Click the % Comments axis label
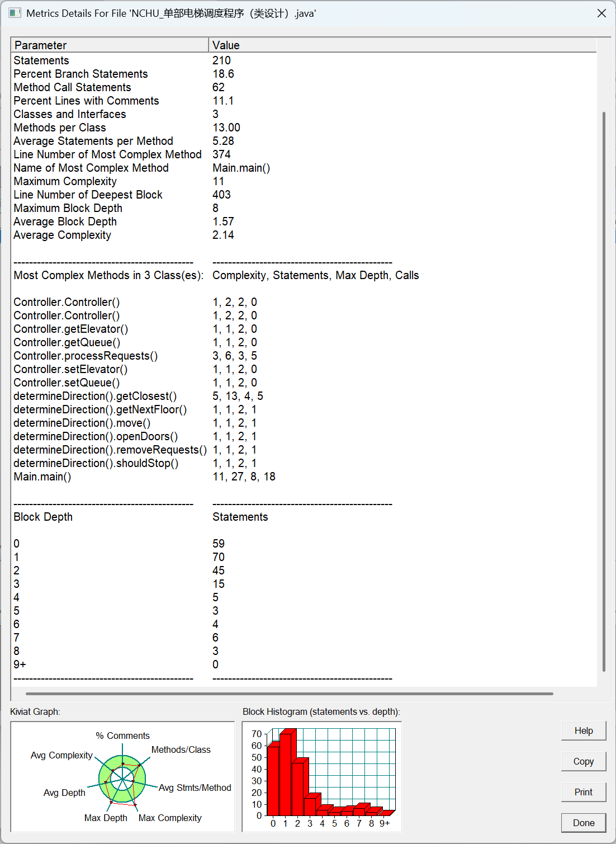This screenshot has height=844, width=616. [122, 735]
